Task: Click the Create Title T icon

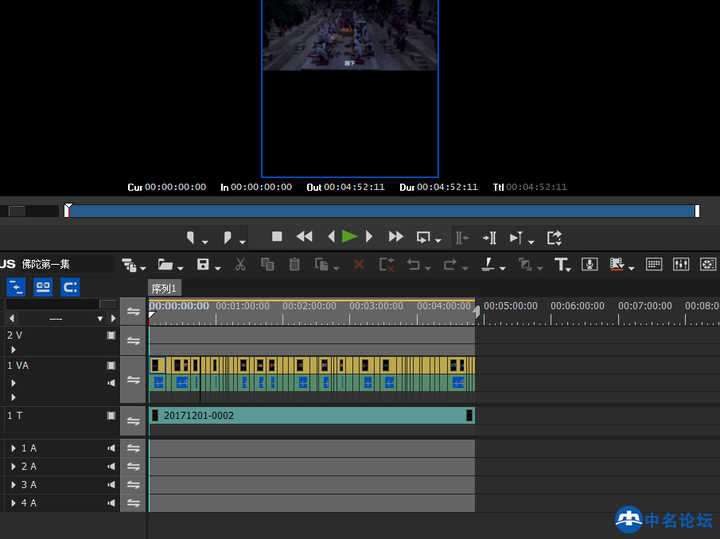Action: pyautogui.click(x=561, y=265)
